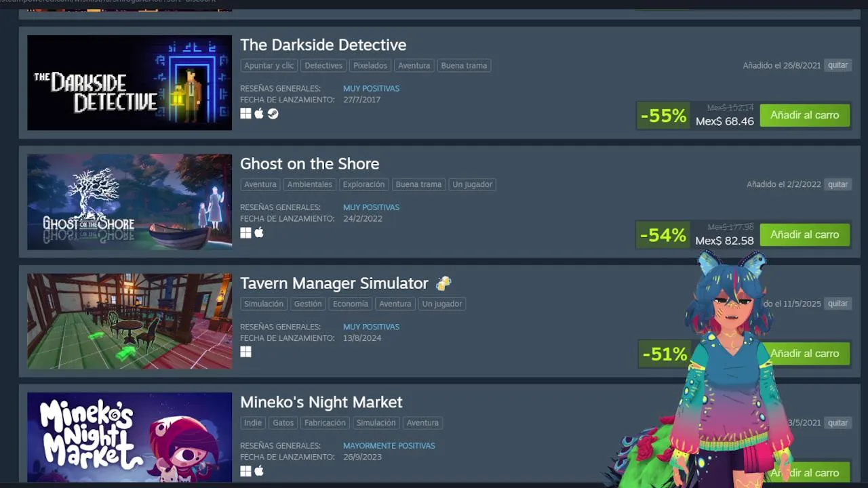868x488 pixels.
Task: Click Apple icon under Ghost on the Shore
Action: point(259,232)
